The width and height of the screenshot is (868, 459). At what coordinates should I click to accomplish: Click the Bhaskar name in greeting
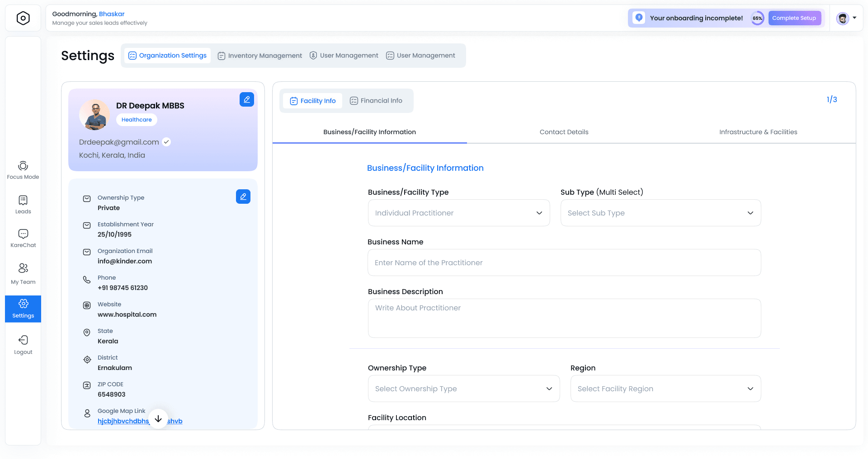112,14
